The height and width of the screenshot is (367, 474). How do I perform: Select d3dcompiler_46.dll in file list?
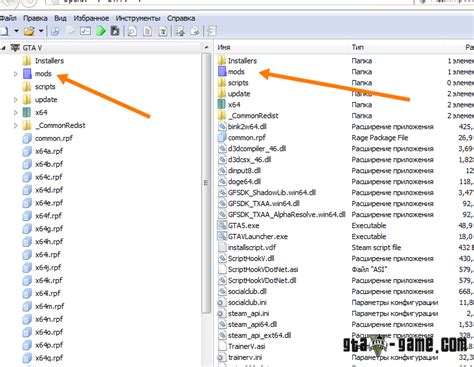257,148
